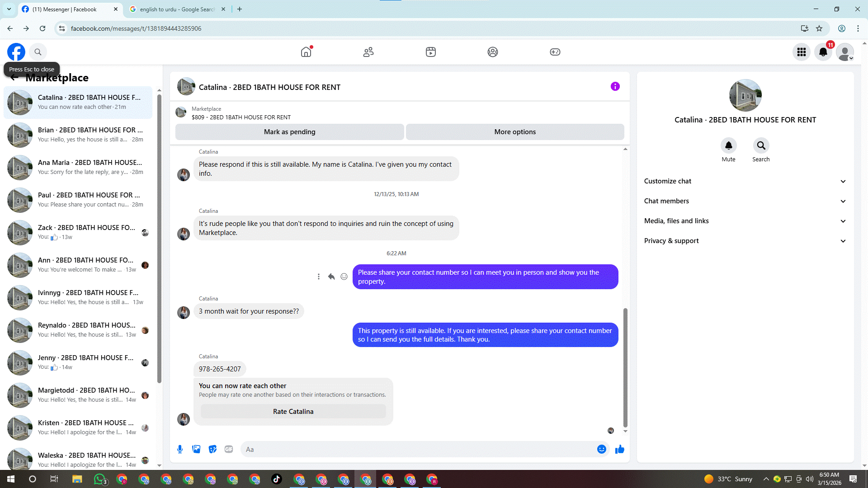
Task: Expand Media, files and links section
Action: point(745,221)
